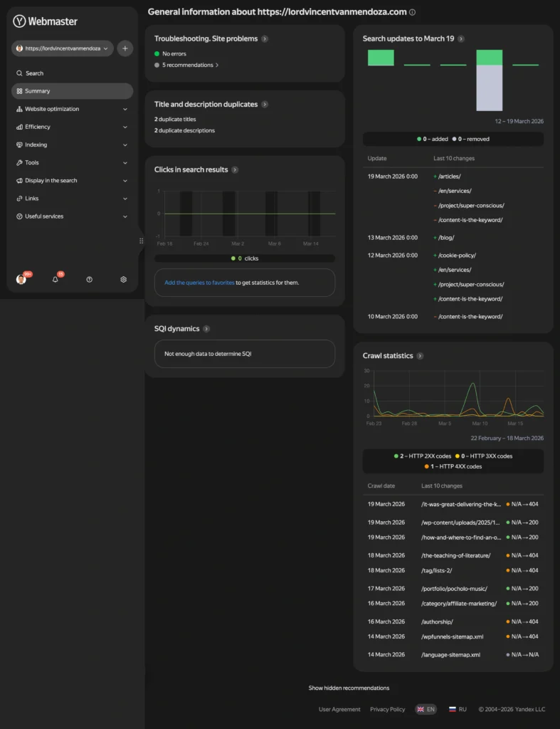Screen dimensions: 560x729
Task: Toggle HTTP 4XX codes legend
Action: [x=453, y=466]
